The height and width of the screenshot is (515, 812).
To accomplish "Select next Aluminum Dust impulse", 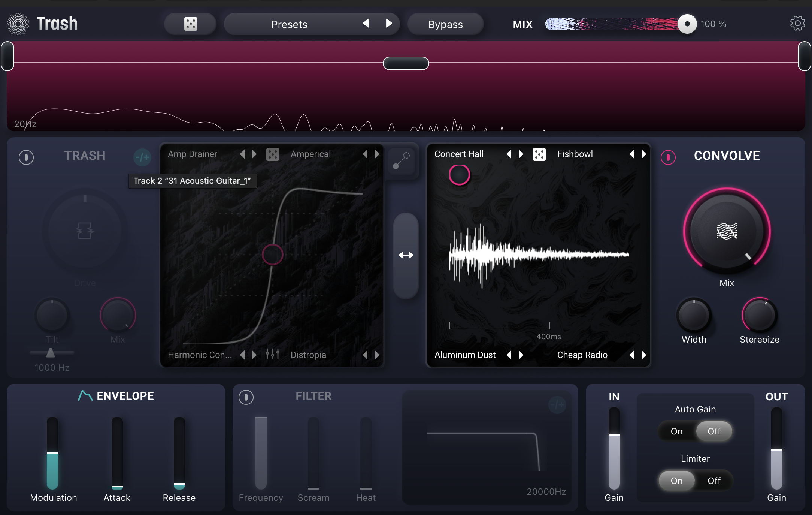I will click(x=521, y=355).
